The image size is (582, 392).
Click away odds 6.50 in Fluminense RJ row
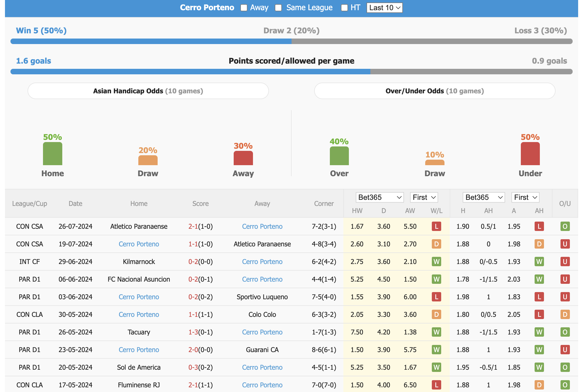(410, 385)
